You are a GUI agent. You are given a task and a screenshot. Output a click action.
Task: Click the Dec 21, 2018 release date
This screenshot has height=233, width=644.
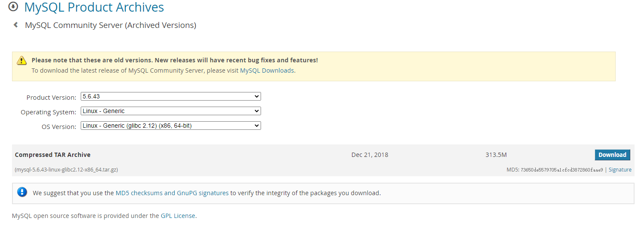coord(370,155)
